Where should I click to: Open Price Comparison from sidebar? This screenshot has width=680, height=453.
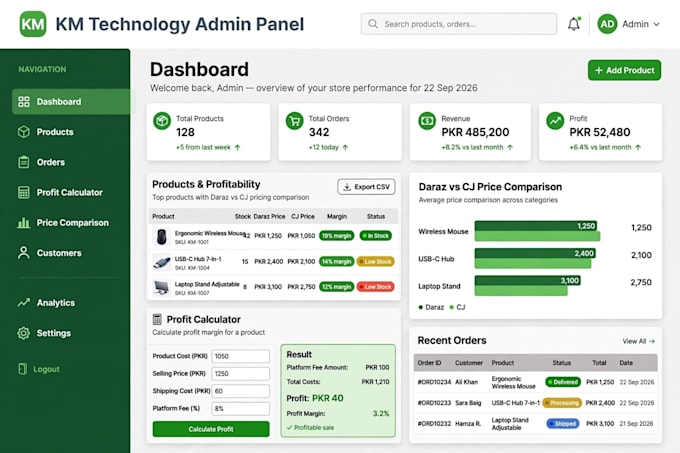click(x=71, y=223)
